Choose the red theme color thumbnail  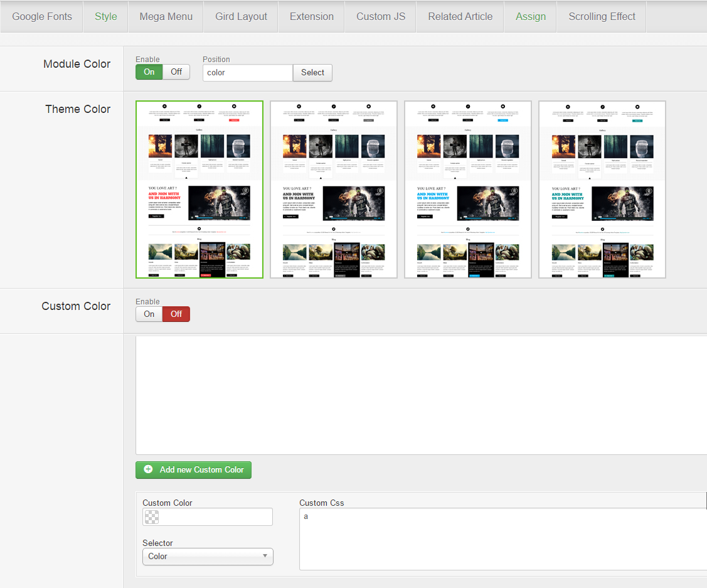(x=199, y=190)
